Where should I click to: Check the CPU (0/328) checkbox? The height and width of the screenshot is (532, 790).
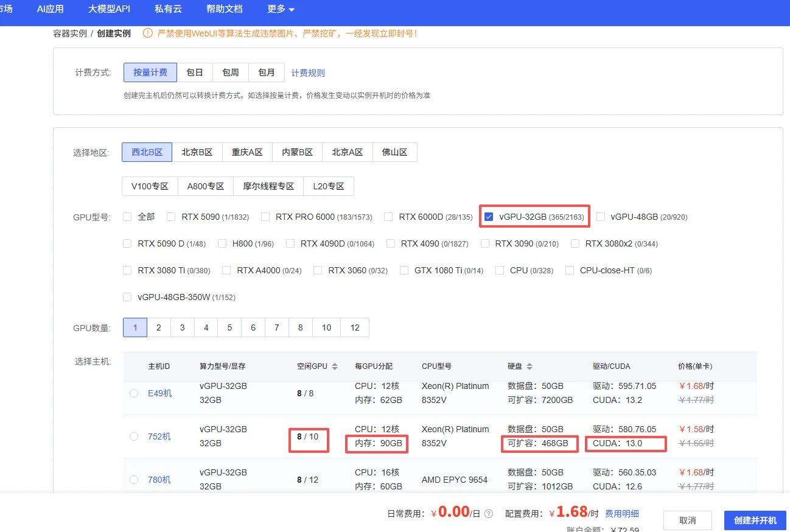pyautogui.click(x=500, y=270)
